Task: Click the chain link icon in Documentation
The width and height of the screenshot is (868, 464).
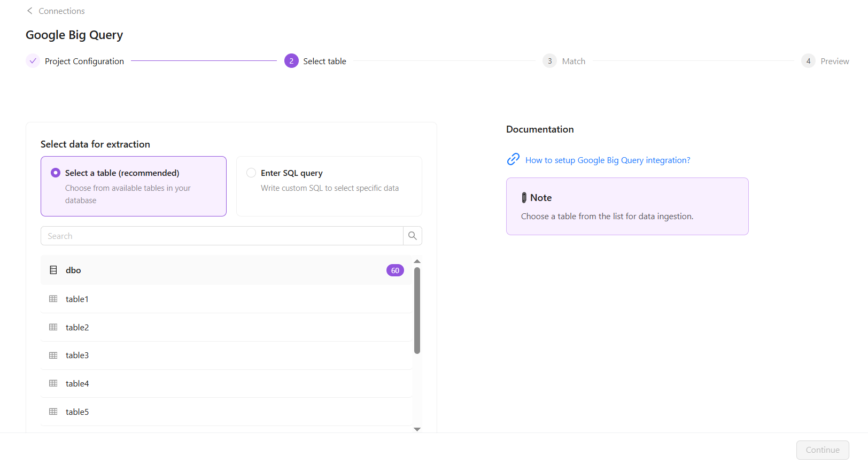Action: (x=513, y=159)
